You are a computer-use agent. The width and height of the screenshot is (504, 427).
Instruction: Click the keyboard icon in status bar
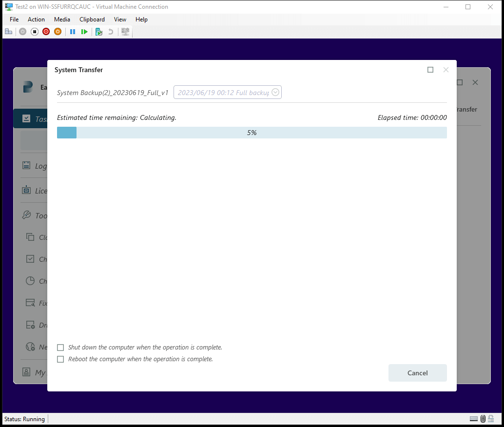pos(474,419)
